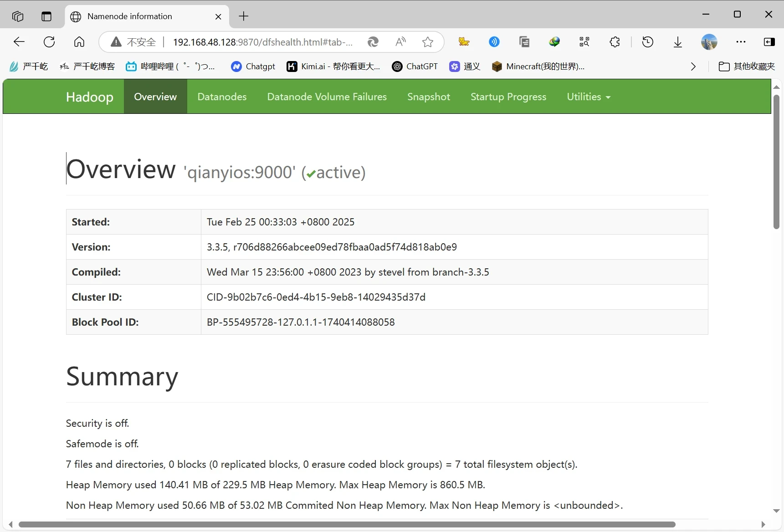Click the horizontal scrollbar at bottom

coord(346,524)
